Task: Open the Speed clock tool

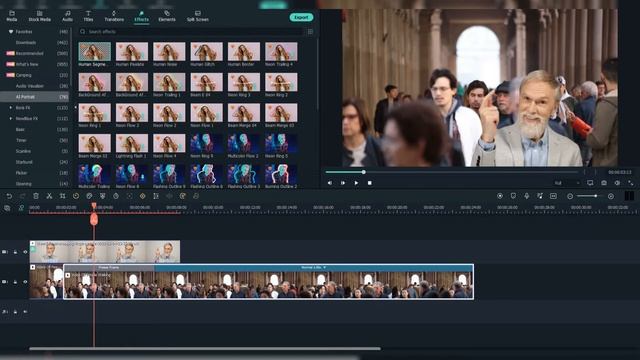Action: [76, 196]
